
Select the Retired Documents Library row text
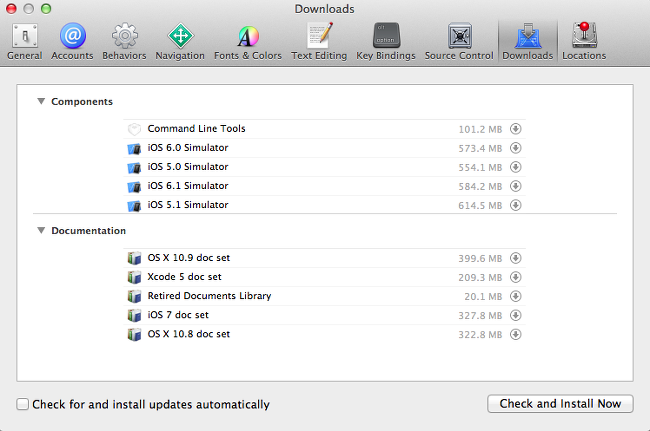tap(209, 296)
